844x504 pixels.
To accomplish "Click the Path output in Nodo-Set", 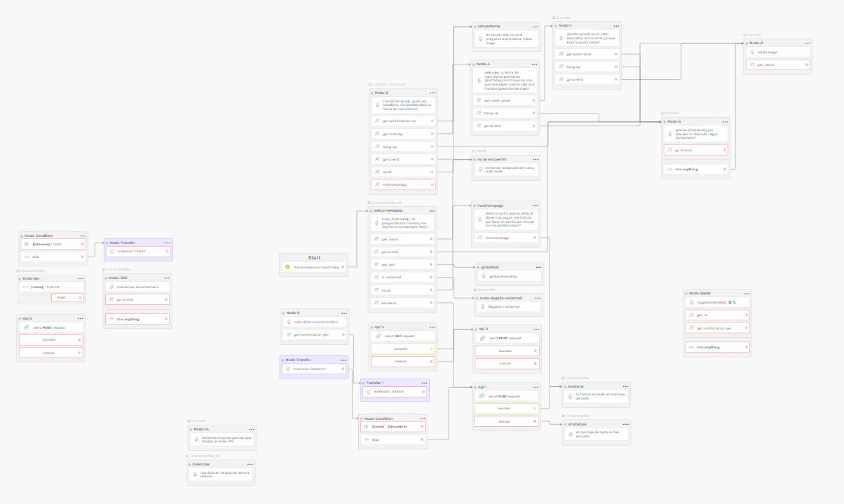I will 68,298.
